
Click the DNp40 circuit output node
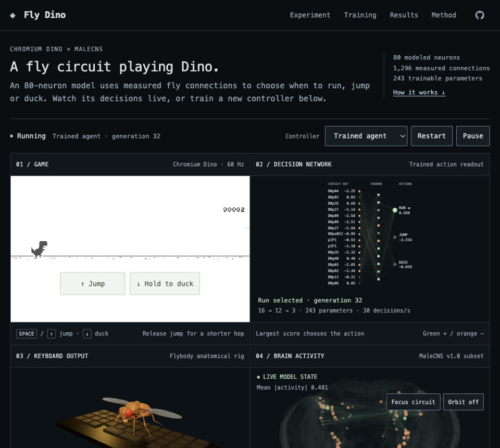tap(359, 258)
